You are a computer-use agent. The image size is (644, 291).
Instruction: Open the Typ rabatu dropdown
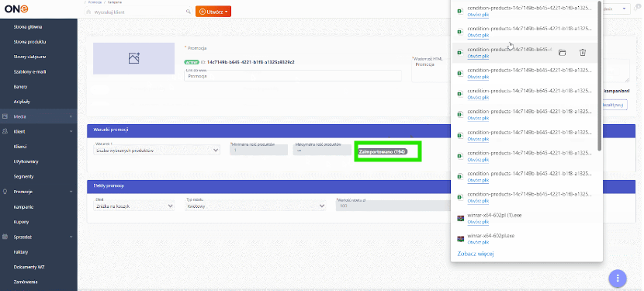pyautogui.click(x=256, y=206)
